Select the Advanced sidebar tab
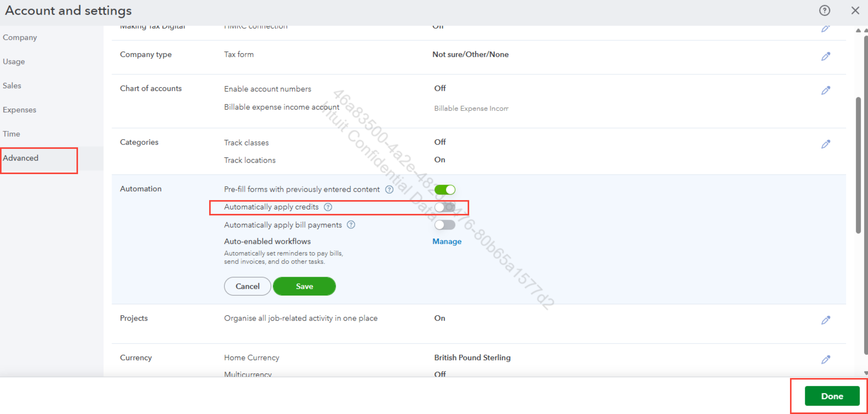The height and width of the screenshot is (414, 868). click(x=21, y=158)
